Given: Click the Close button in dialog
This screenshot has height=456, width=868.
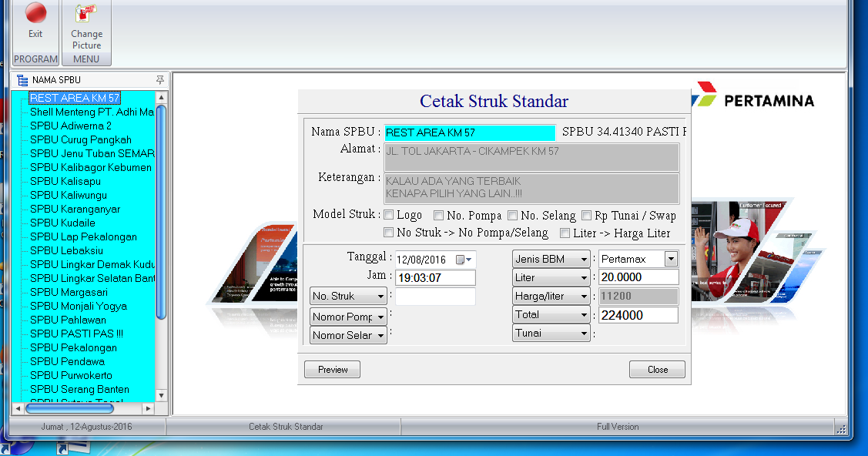Looking at the screenshot, I should pos(657,369).
